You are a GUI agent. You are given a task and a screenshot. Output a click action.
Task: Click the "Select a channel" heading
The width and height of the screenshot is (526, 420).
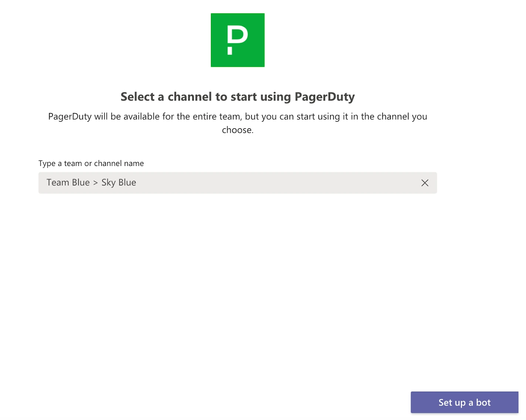pos(237,97)
